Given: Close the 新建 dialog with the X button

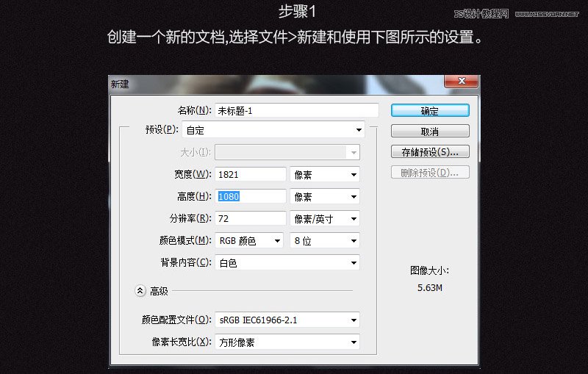Looking at the screenshot, I should point(460,82).
